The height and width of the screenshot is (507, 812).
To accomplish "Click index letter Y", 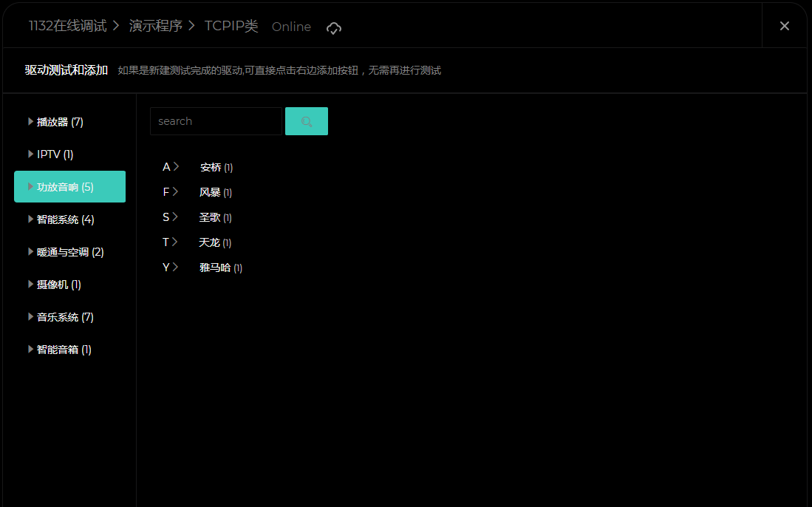I will 166,268.
